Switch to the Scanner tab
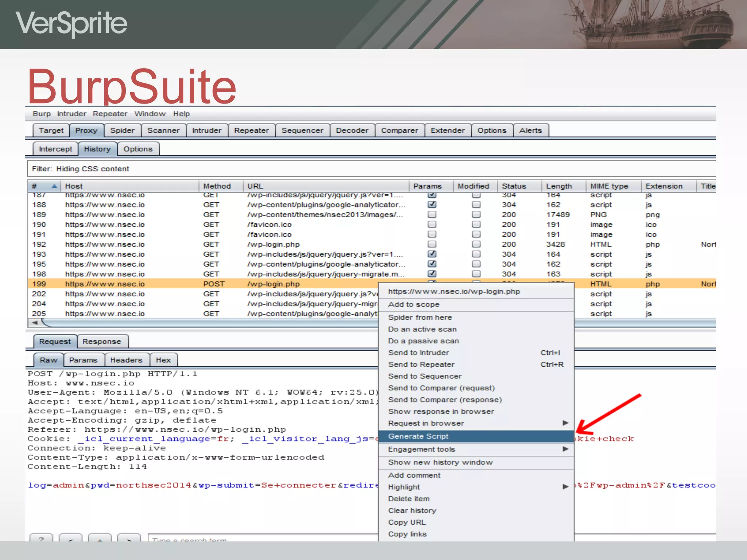747x560 pixels. [x=163, y=131]
